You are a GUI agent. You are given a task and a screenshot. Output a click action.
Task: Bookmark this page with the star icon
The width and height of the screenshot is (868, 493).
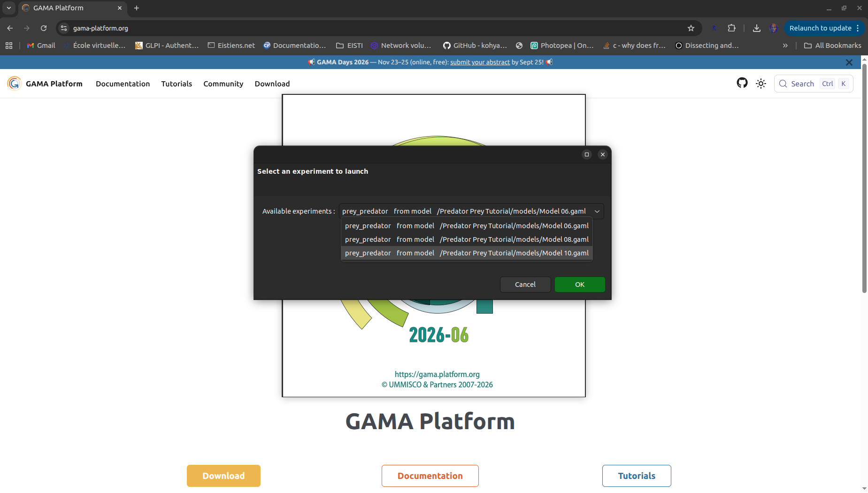691,28
